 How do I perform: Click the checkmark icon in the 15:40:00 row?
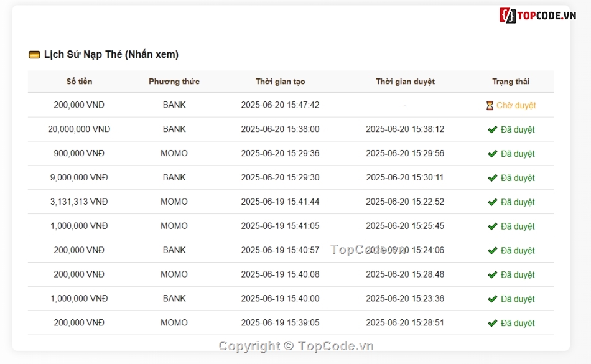point(492,299)
